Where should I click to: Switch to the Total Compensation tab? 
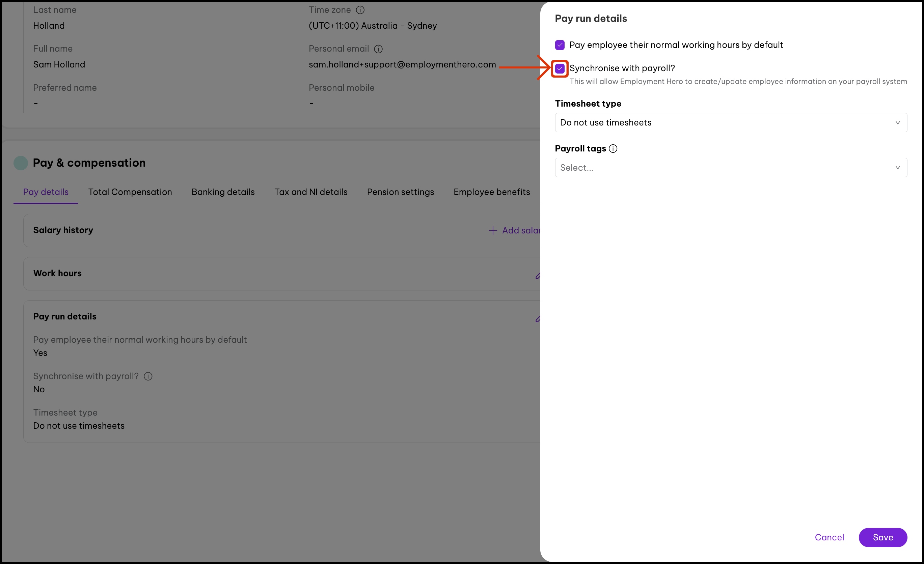[130, 192]
